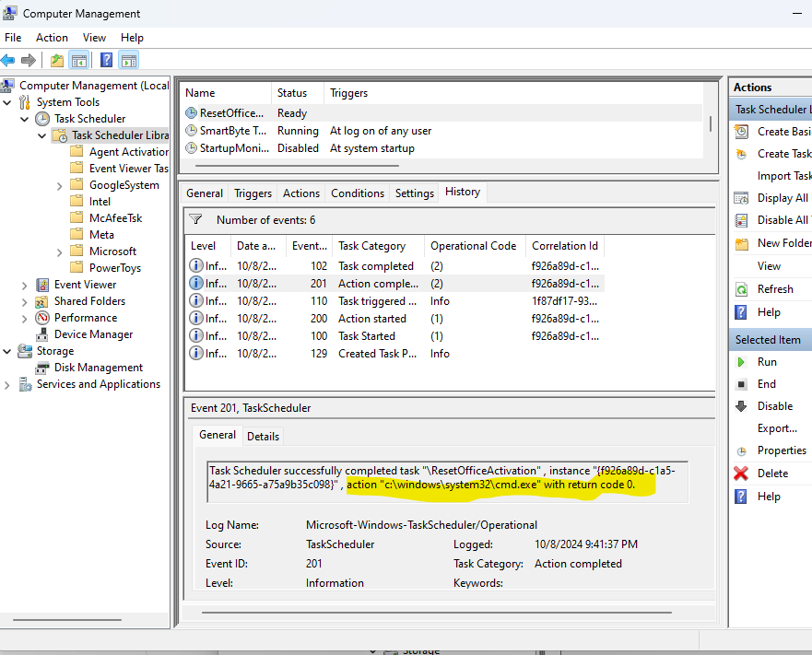
Task: Collapse the Storage node
Action: 7,351
